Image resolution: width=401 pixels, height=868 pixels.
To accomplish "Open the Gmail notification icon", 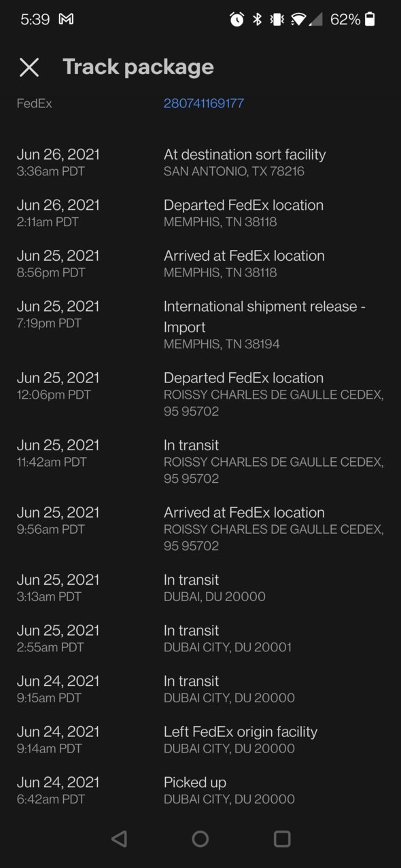I will coord(66,19).
